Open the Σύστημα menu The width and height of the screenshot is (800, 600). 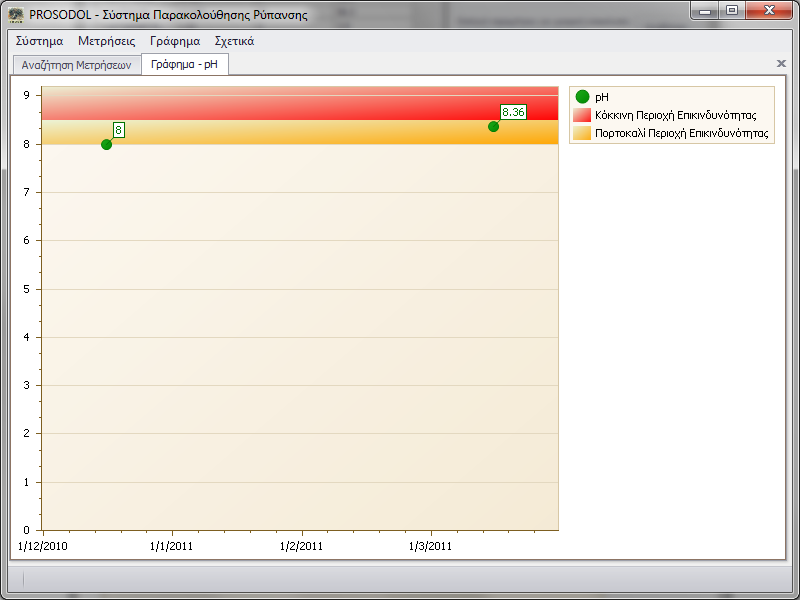point(39,41)
